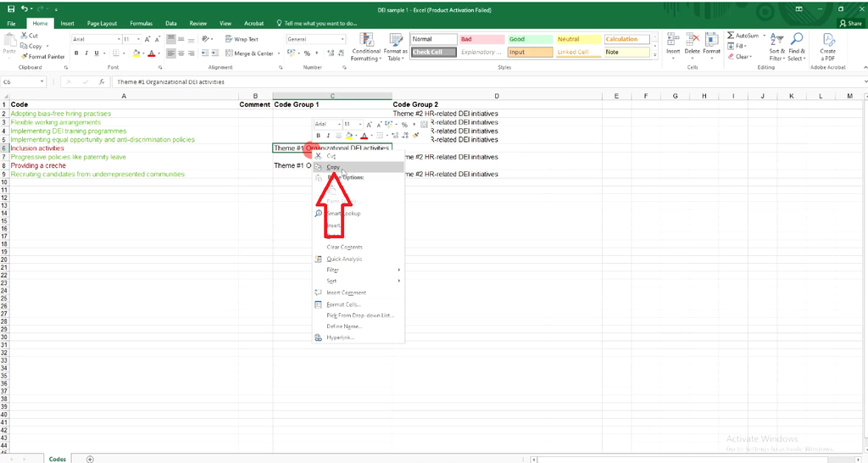Toggle Bold on the floating mini toolbar
Viewport: 868px width, 463px height.
point(319,135)
